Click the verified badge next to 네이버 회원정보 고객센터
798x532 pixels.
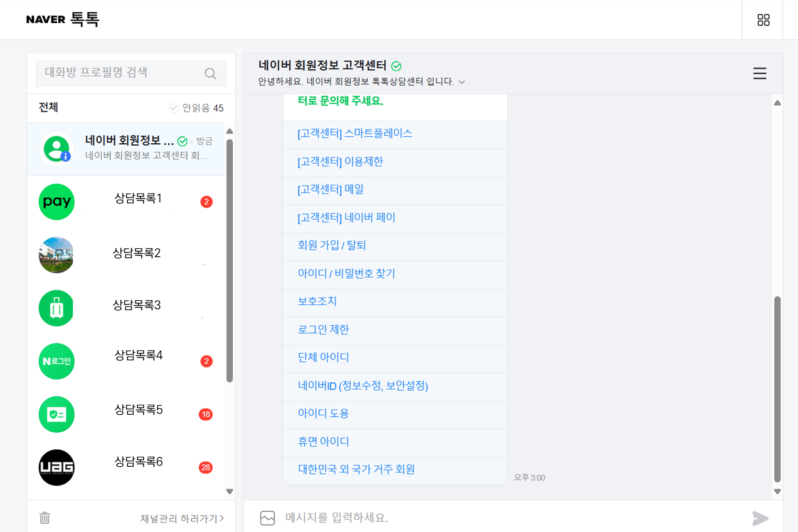point(397,66)
